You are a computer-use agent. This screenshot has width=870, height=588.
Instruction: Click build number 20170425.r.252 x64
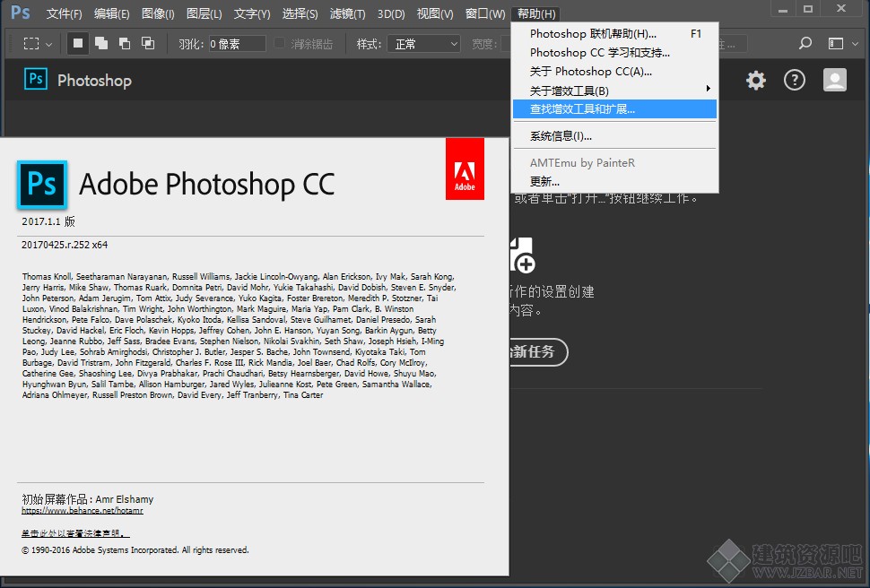(65, 245)
